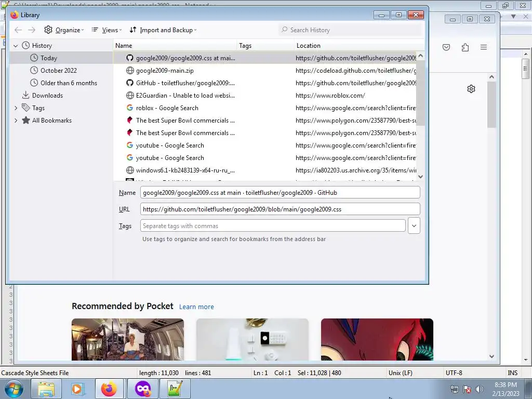
Task: Click UTF-8 encoding in Notepad++ status bar
Action: pos(454,373)
